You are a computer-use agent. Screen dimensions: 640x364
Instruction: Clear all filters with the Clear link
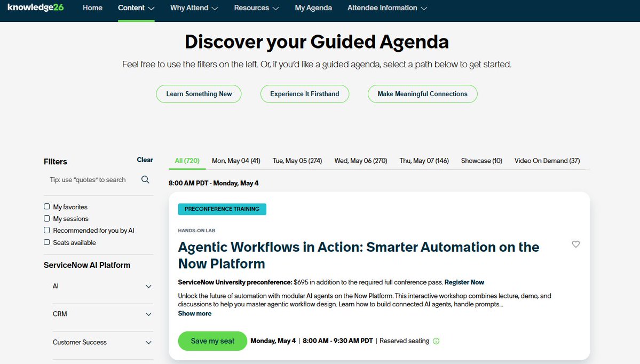click(145, 160)
